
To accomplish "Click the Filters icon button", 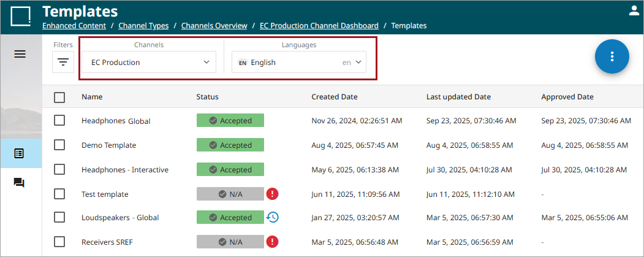I will tap(63, 62).
